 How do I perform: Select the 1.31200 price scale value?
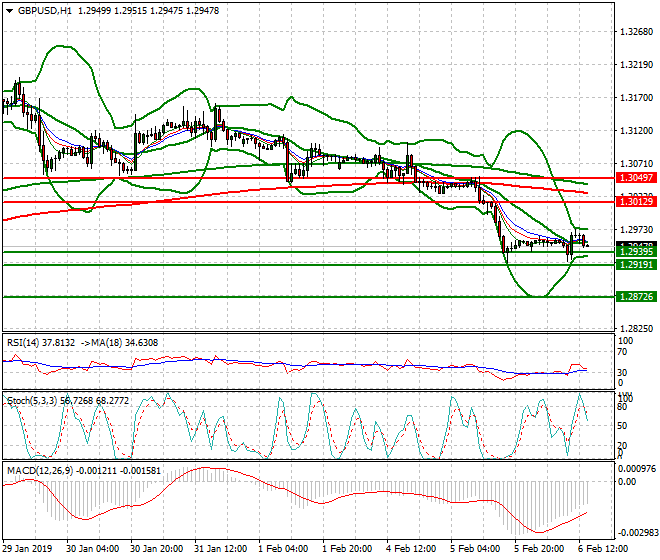click(637, 131)
